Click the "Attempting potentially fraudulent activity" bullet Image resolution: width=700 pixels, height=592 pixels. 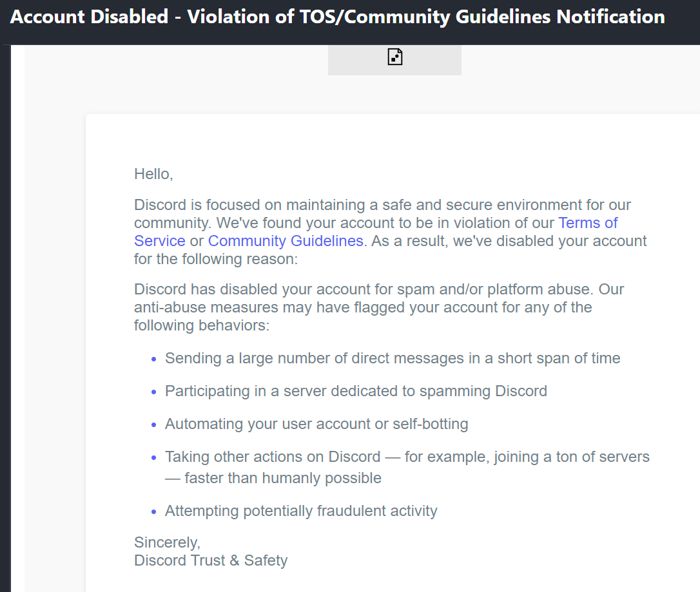[x=301, y=511]
